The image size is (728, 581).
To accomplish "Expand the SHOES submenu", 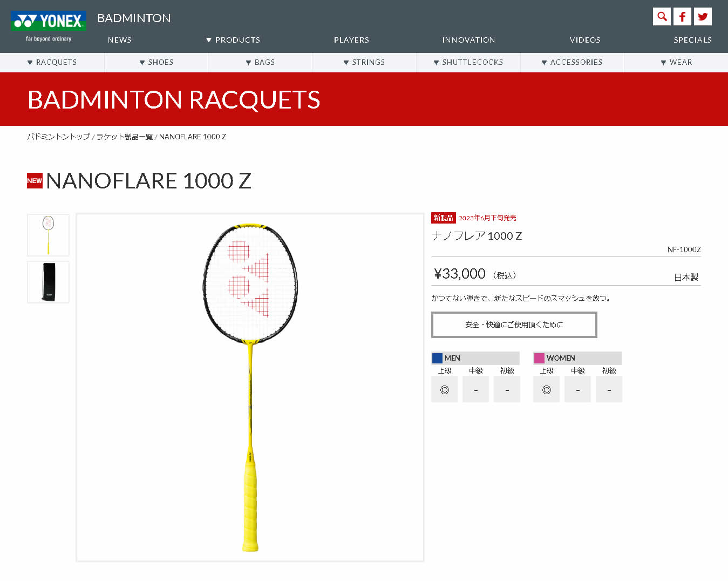I will click(156, 62).
